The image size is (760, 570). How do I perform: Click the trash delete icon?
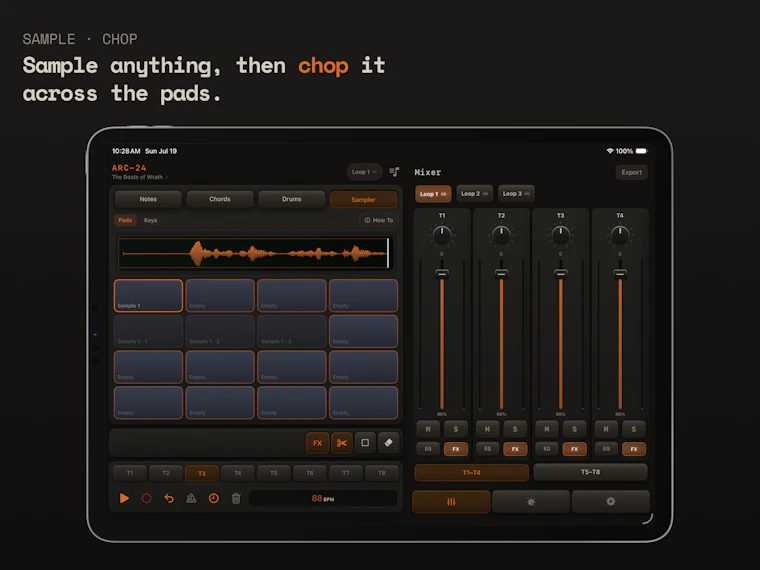tap(236, 498)
